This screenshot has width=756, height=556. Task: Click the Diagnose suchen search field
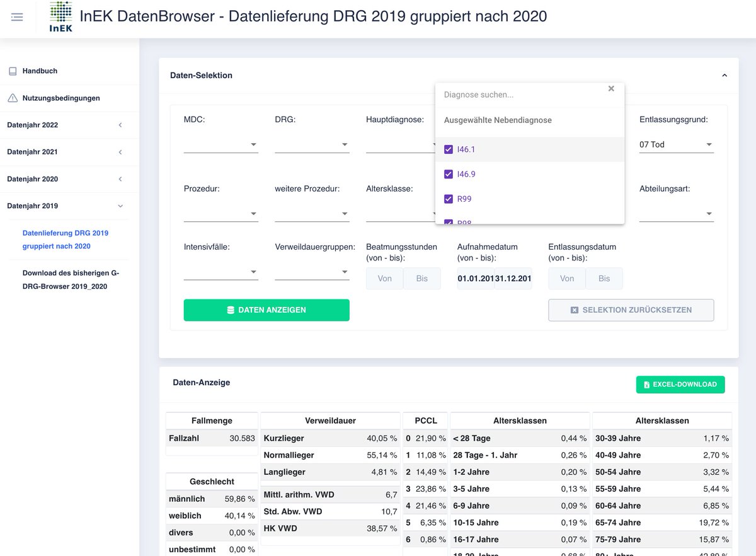(523, 95)
